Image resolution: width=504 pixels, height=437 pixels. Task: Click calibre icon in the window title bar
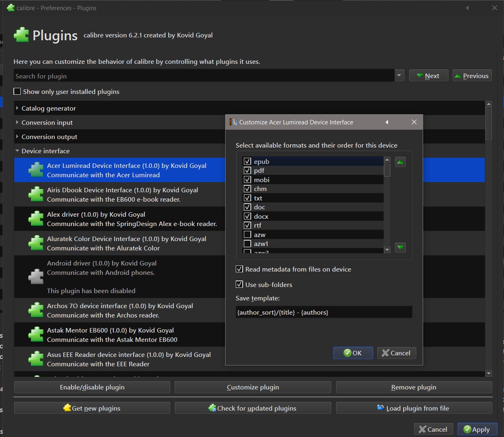pyautogui.click(x=11, y=7)
